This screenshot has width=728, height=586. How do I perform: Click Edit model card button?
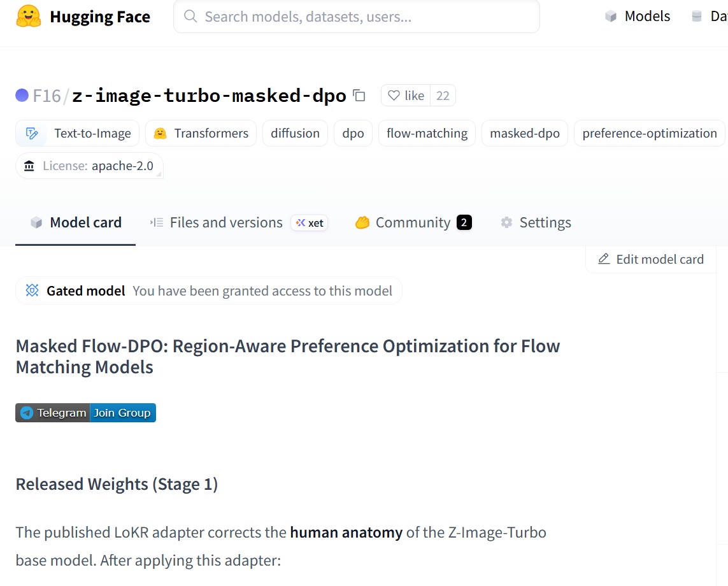[x=651, y=259]
